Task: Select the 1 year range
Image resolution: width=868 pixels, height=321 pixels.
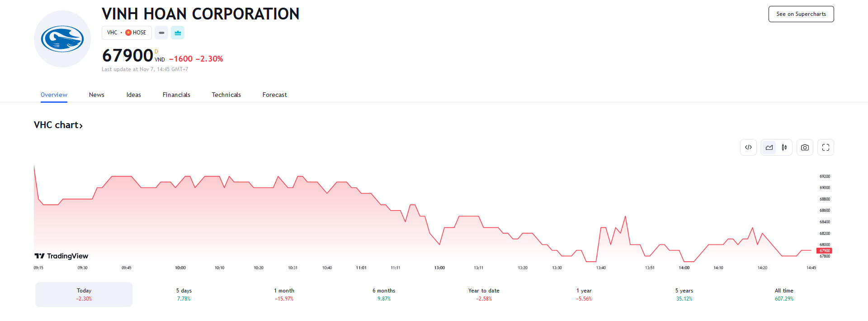Action: 584,294
